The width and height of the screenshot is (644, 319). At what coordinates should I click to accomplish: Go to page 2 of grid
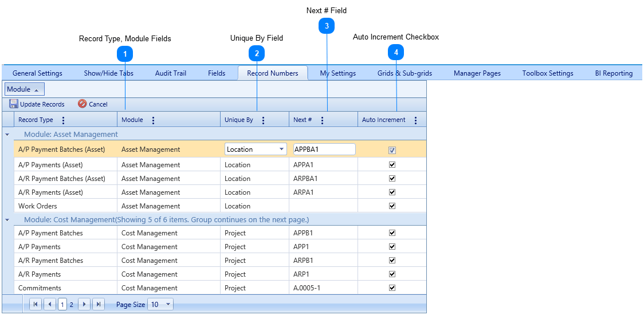[x=72, y=305]
